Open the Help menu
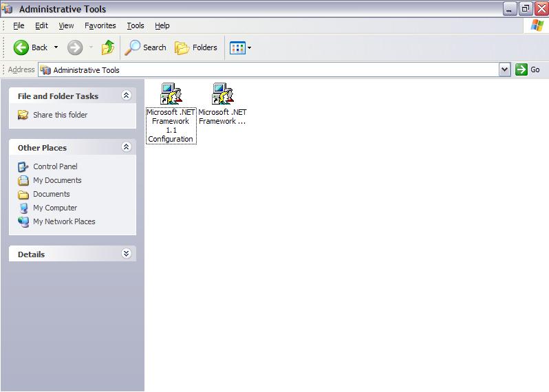 point(162,25)
